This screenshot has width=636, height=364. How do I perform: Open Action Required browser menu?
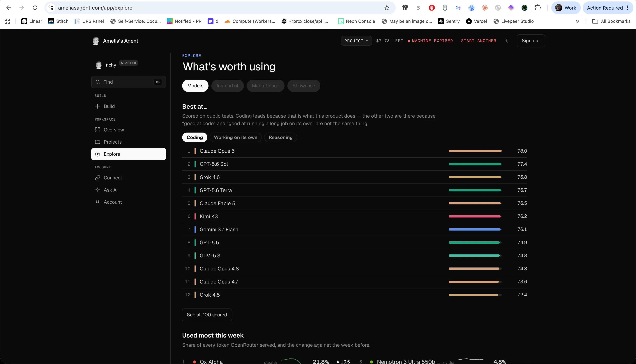[608, 8]
